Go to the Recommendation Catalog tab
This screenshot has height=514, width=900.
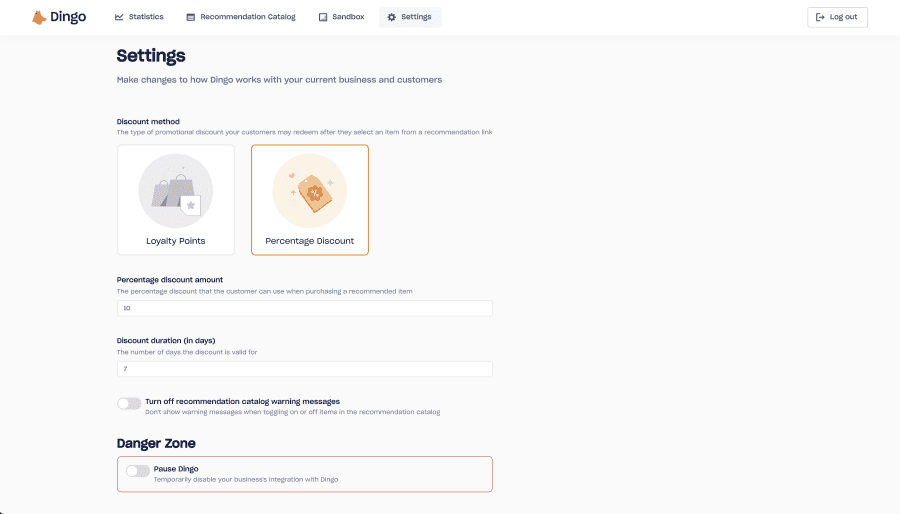241,17
